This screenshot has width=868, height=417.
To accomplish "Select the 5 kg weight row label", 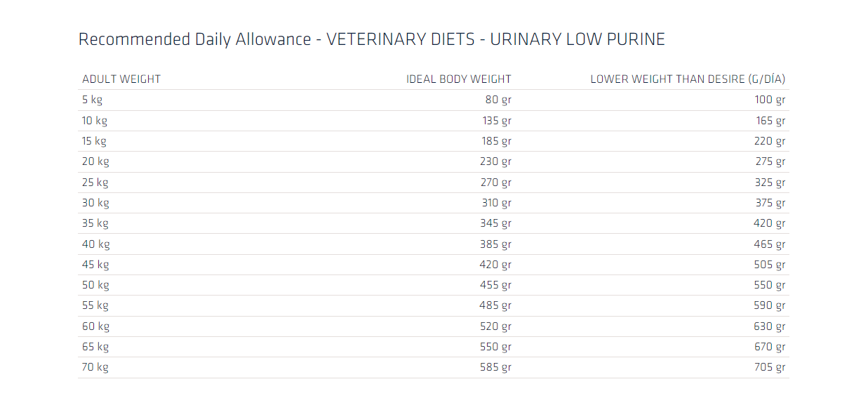I will (x=92, y=100).
